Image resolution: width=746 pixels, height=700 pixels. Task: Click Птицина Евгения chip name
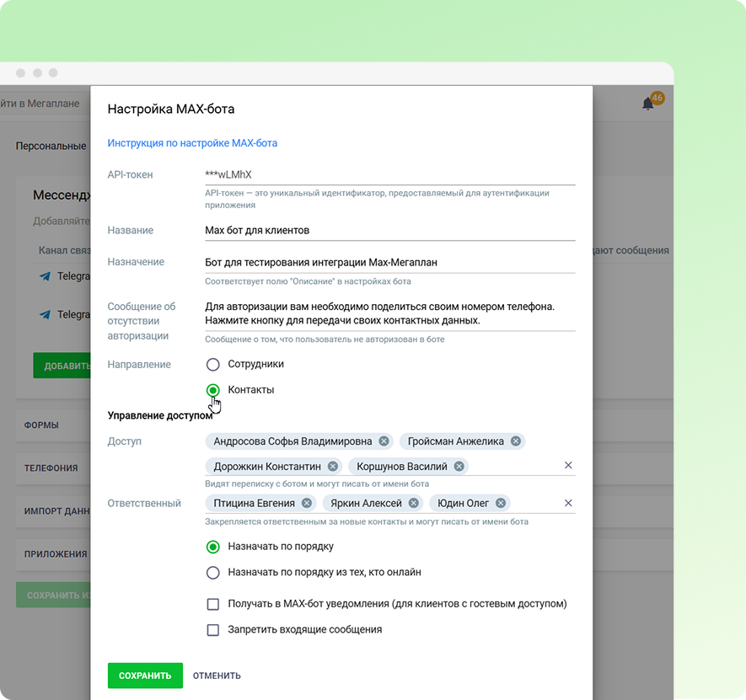[254, 503]
